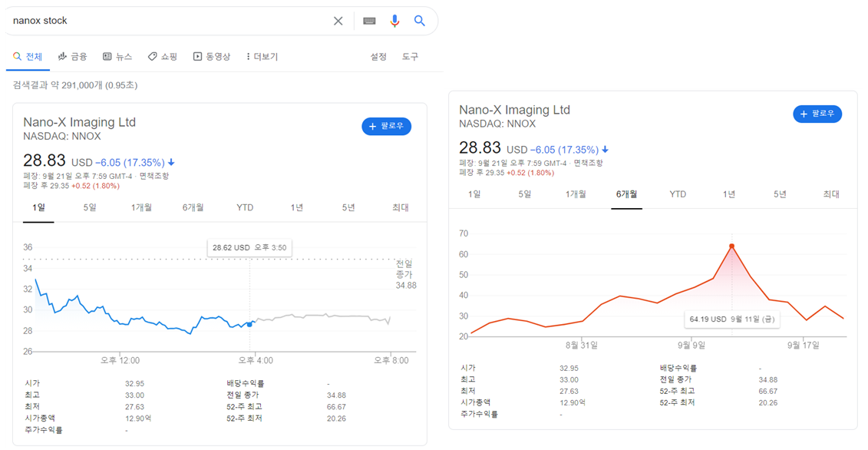Click '-6.05 (17.35%)' change in blue chart card
This screenshot has width=868, height=450.
[x=130, y=162]
